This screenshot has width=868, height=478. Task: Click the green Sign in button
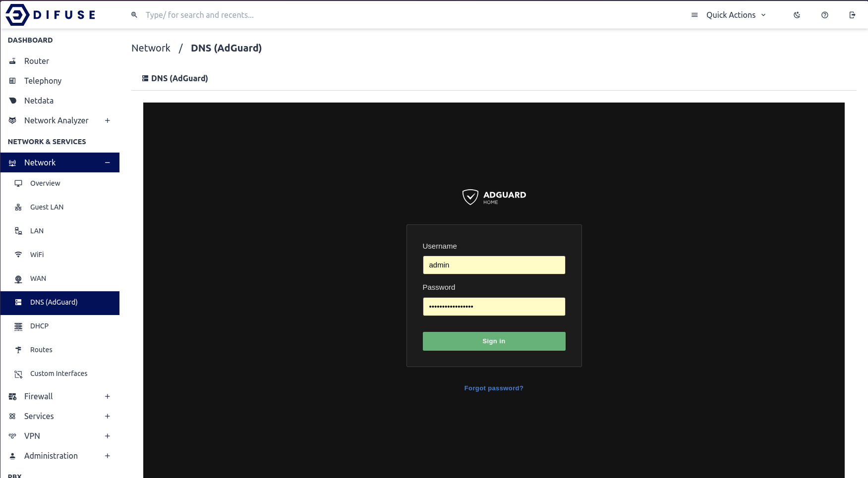point(494,341)
